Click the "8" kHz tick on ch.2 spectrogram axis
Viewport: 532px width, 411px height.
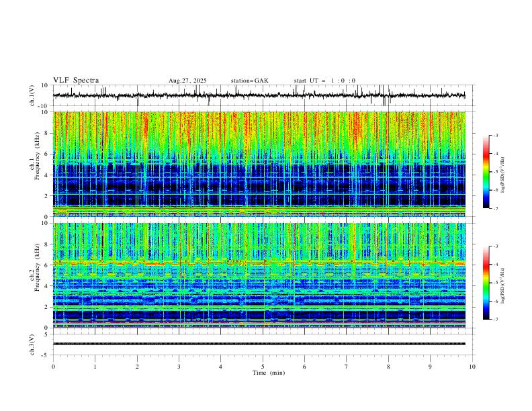coord(46,244)
